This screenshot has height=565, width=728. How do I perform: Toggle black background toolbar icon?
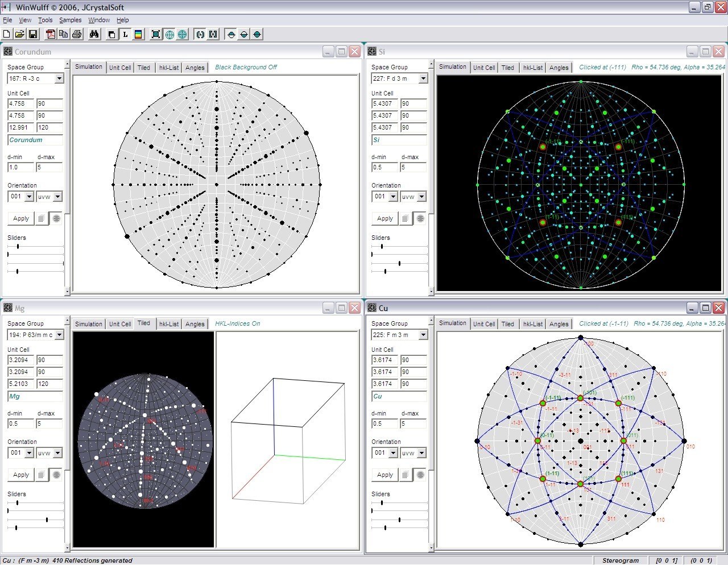click(112, 35)
